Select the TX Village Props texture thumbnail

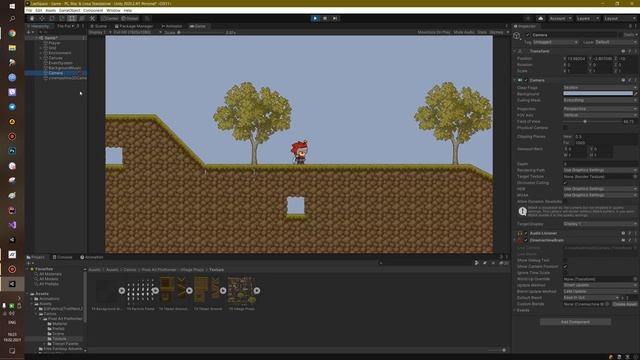[x=241, y=291]
